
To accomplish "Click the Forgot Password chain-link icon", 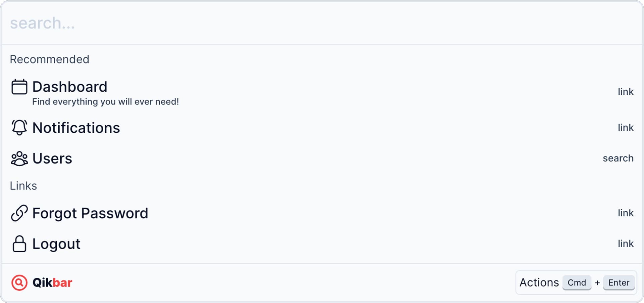I will click(19, 213).
